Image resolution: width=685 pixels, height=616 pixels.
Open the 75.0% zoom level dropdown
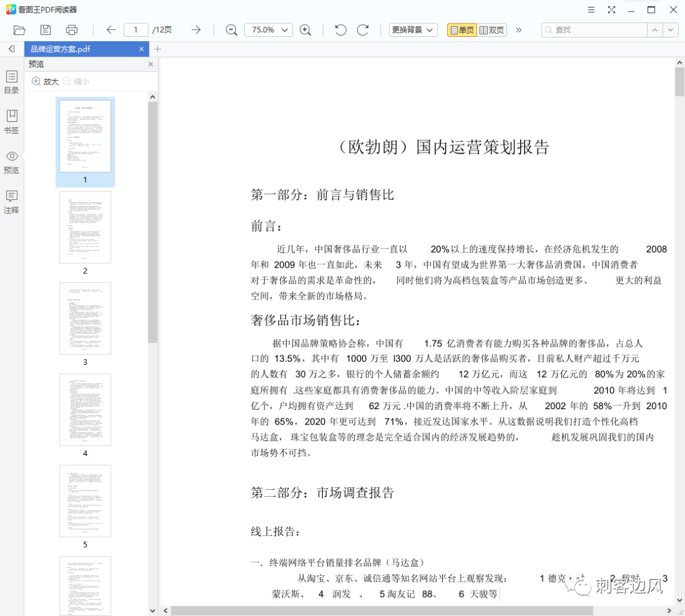(x=268, y=30)
